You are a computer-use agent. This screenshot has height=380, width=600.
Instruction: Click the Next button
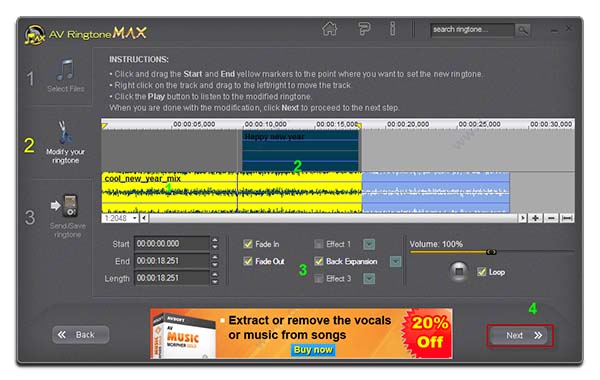tap(520, 336)
